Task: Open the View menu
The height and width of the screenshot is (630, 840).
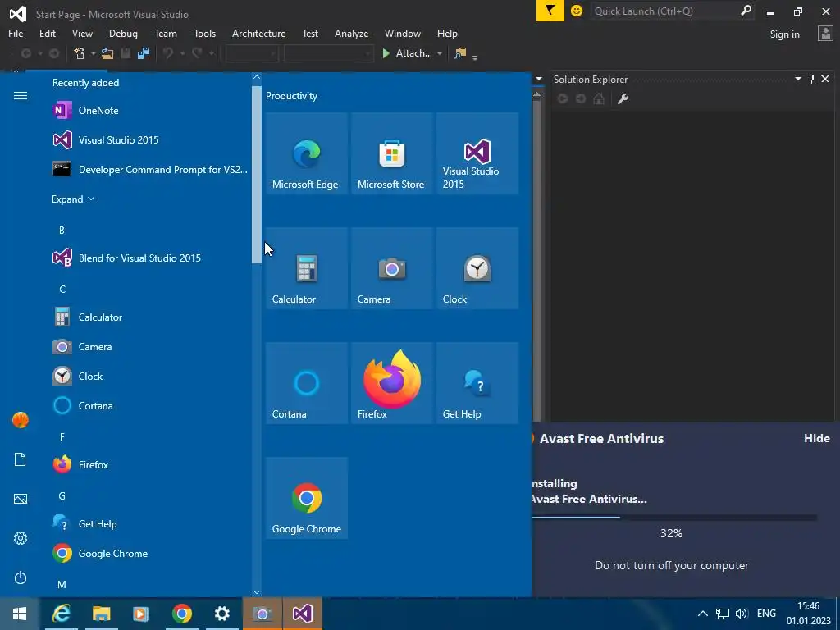Action: click(82, 33)
